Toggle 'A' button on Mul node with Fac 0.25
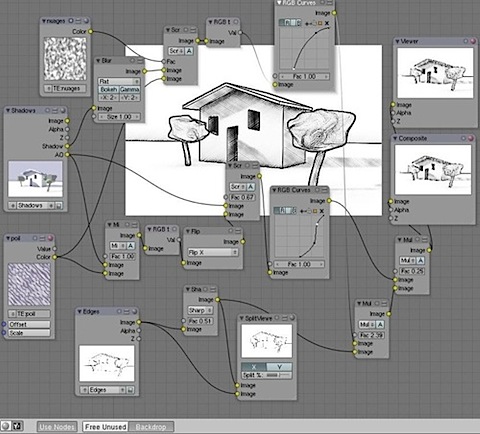The image size is (480, 434). pos(421,260)
